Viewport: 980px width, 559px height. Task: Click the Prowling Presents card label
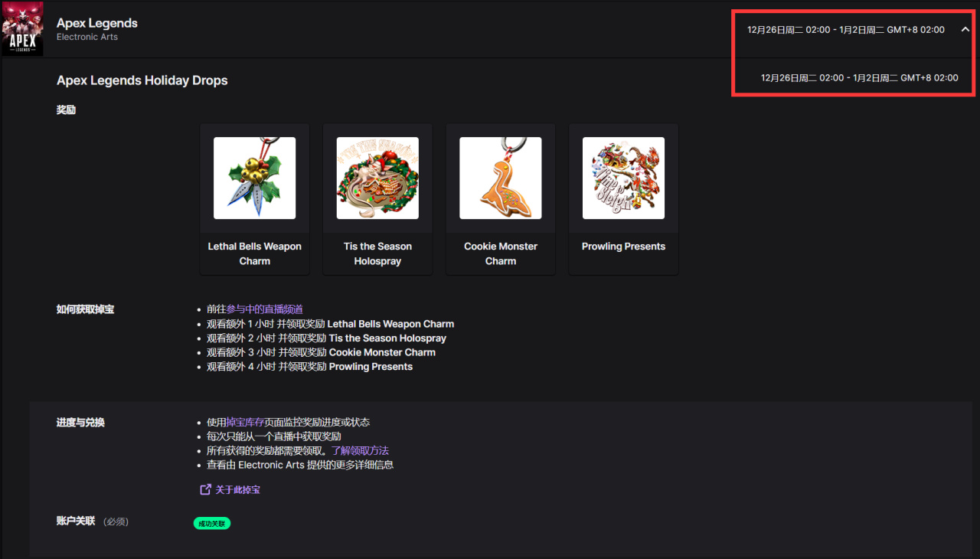[x=623, y=247]
